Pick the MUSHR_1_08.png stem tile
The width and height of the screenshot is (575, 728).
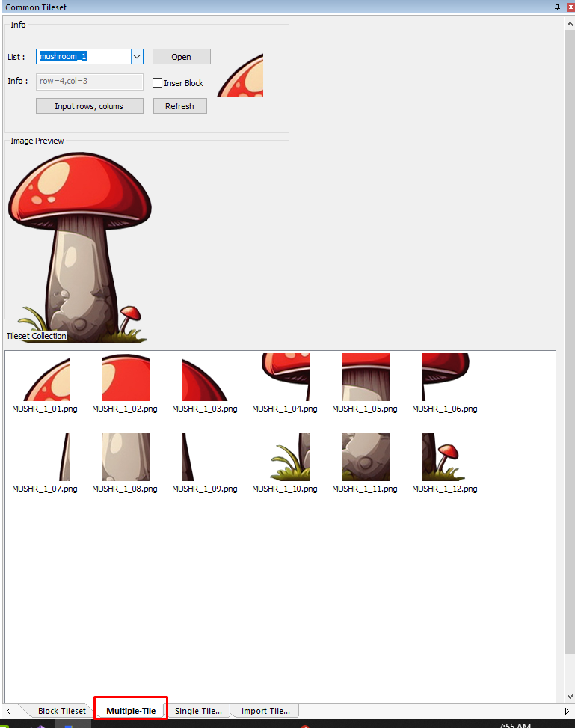125,457
